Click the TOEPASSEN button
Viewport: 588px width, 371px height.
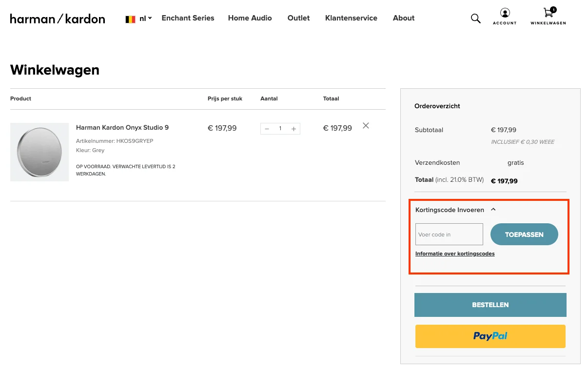coord(524,234)
